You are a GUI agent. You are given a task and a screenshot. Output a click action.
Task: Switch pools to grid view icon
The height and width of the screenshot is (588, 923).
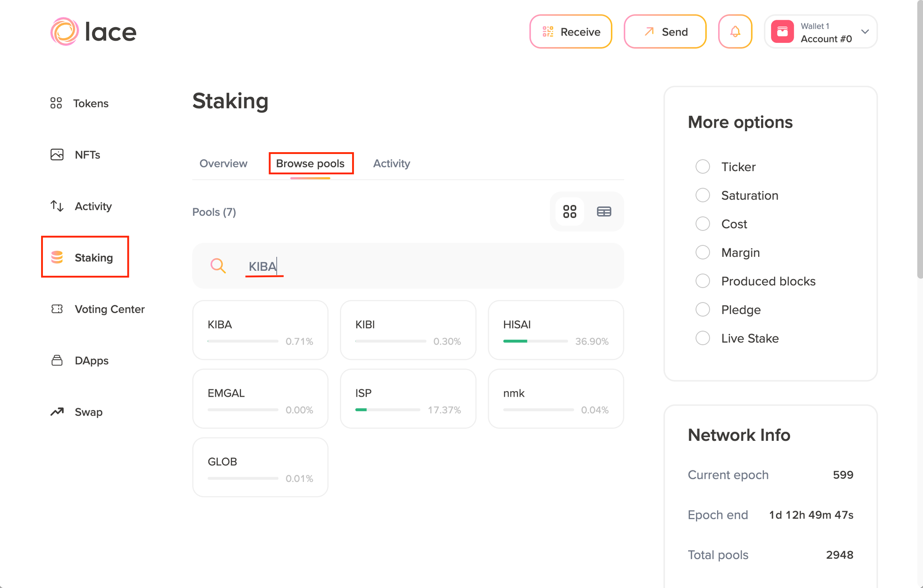(569, 212)
